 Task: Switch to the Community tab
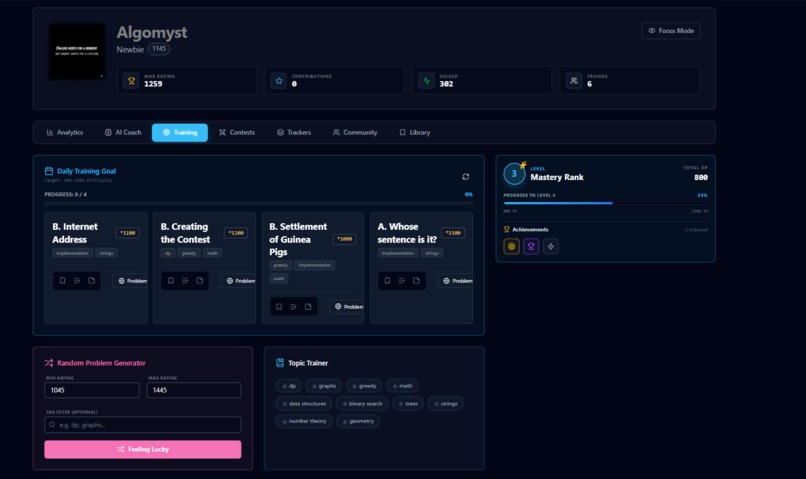point(355,133)
